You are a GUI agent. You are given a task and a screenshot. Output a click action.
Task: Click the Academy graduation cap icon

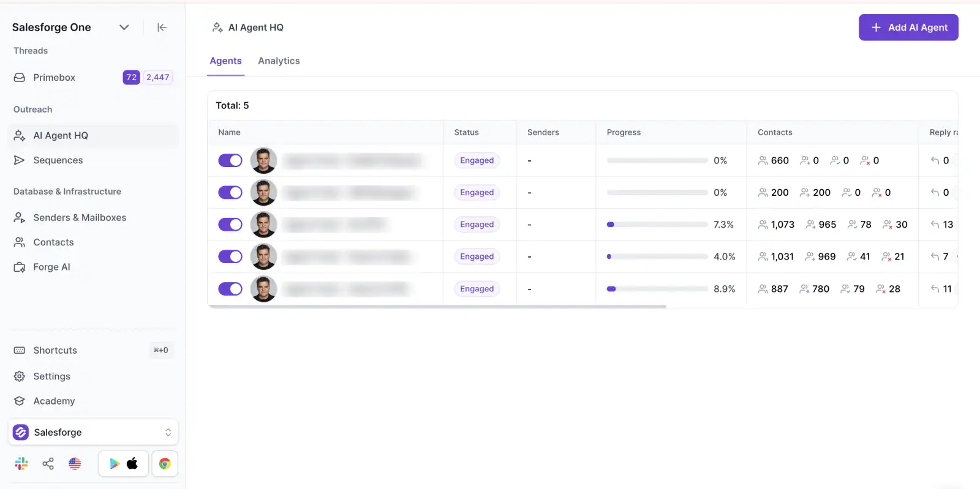(20, 401)
